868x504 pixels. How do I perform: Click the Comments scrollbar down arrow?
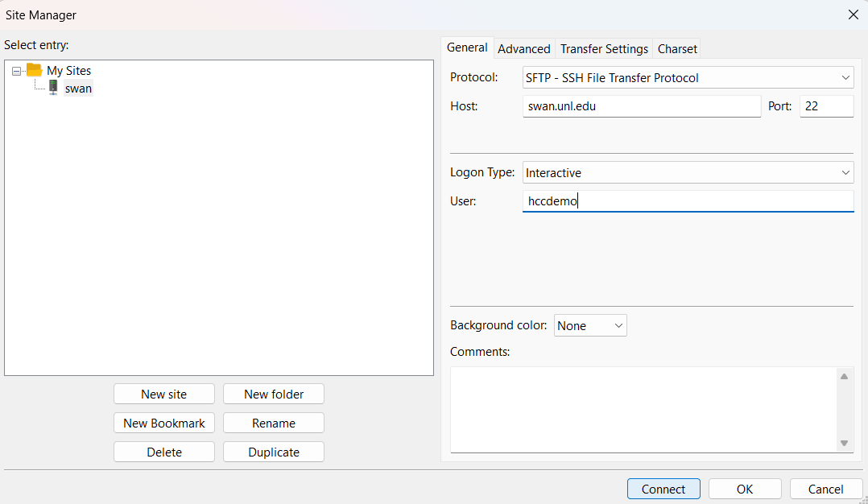click(x=845, y=442)
